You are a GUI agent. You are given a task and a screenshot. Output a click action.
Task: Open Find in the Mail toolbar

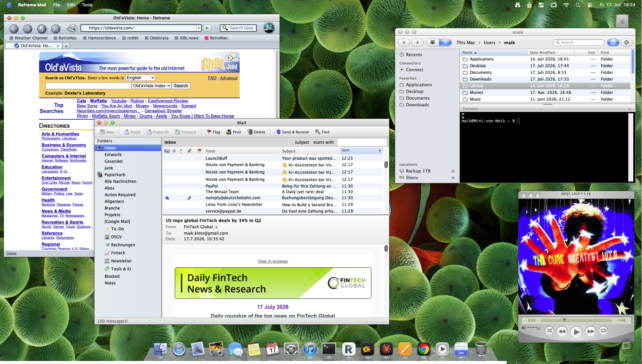(323, 132)
